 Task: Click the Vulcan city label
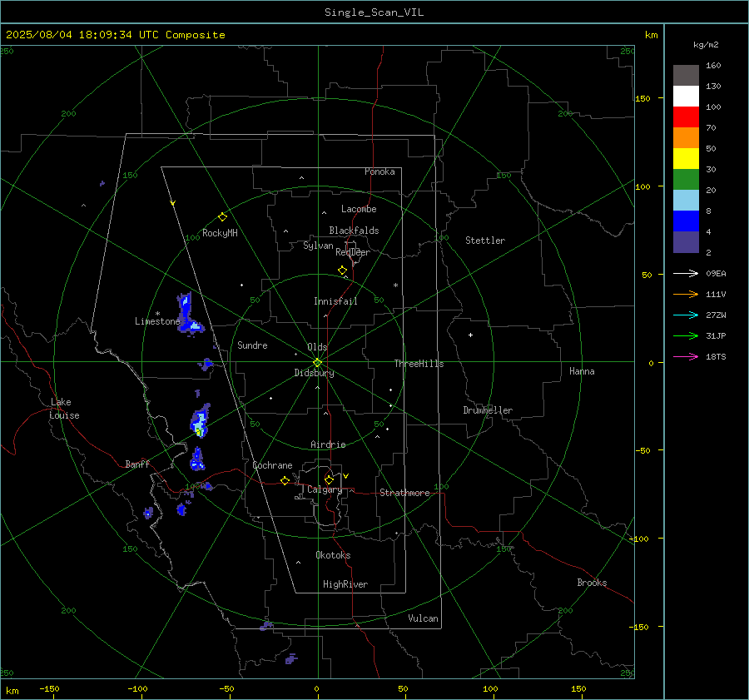(424, 618)
